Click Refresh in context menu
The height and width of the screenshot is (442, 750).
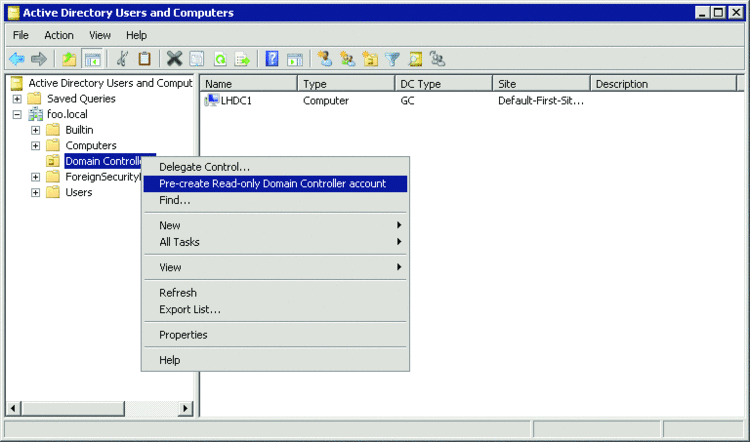275,293
